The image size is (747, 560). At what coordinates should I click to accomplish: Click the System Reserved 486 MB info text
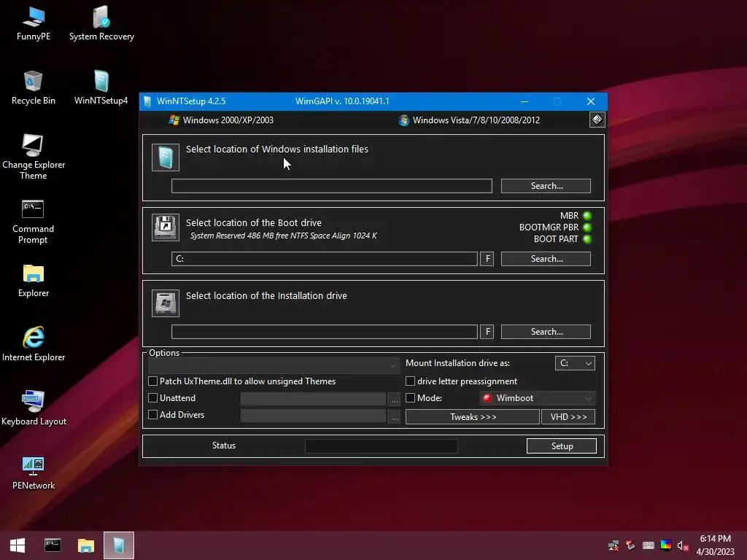click(284, 236)
